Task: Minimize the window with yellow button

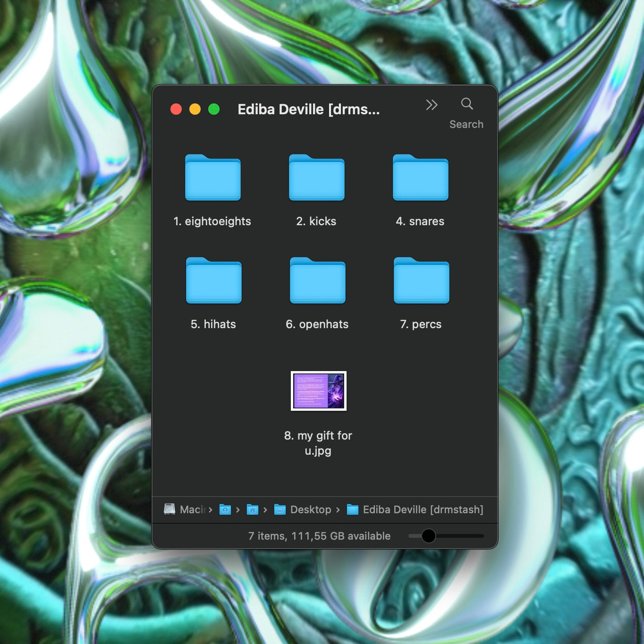Action: [x=195, y=110]
